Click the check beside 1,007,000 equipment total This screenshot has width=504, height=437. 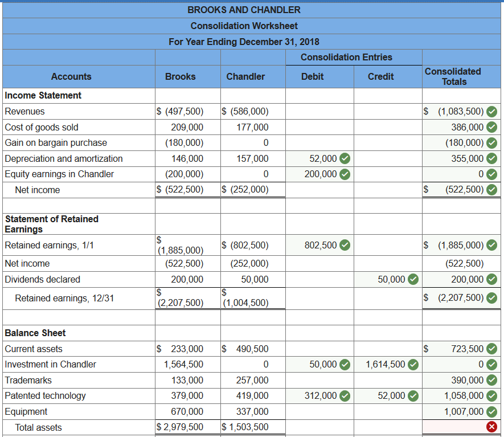[491, 411]
